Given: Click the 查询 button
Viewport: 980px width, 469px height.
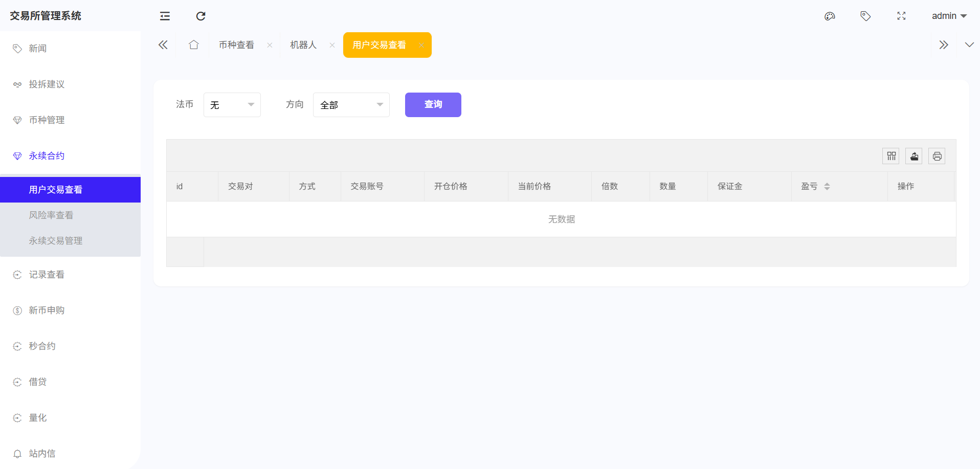Looking at the screenshot, I should tap(433, 105).
